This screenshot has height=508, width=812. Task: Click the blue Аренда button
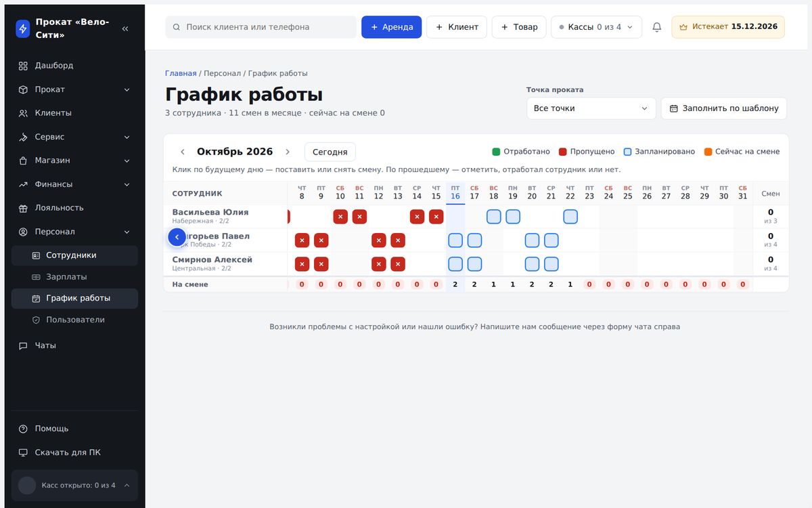click(392, 27)
